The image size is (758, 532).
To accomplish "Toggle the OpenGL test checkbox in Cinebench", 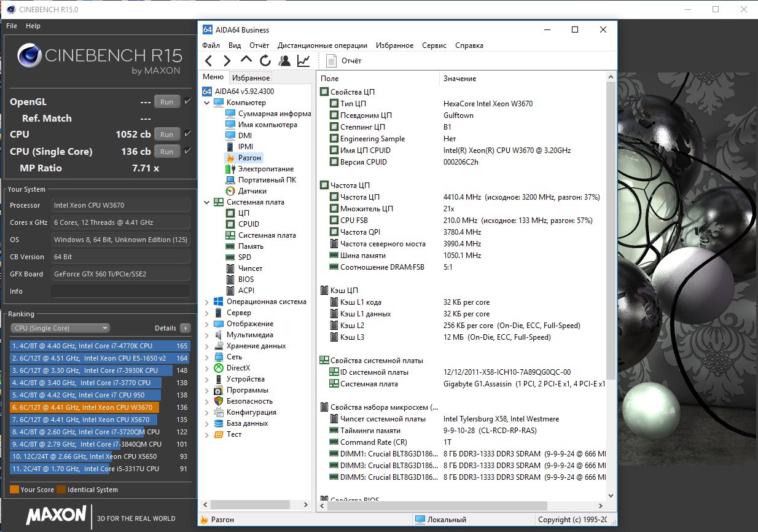I will pyautogui.click(x=188, y=101).
